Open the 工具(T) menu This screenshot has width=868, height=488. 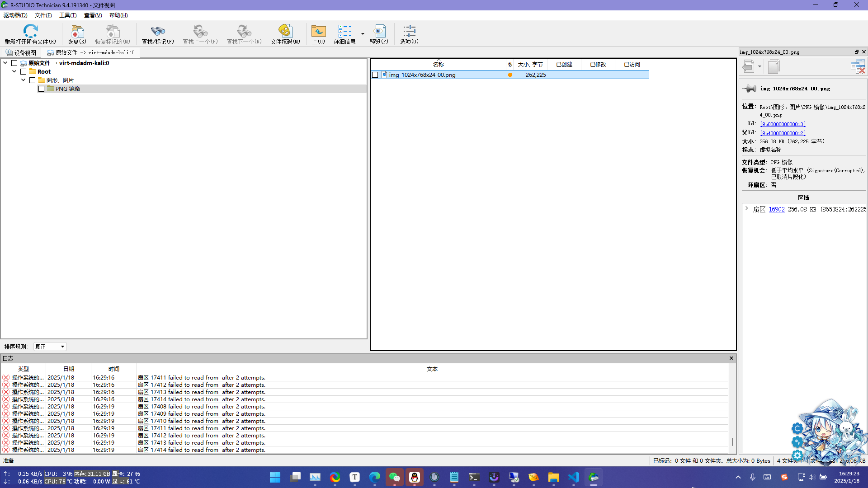[68, 15]
